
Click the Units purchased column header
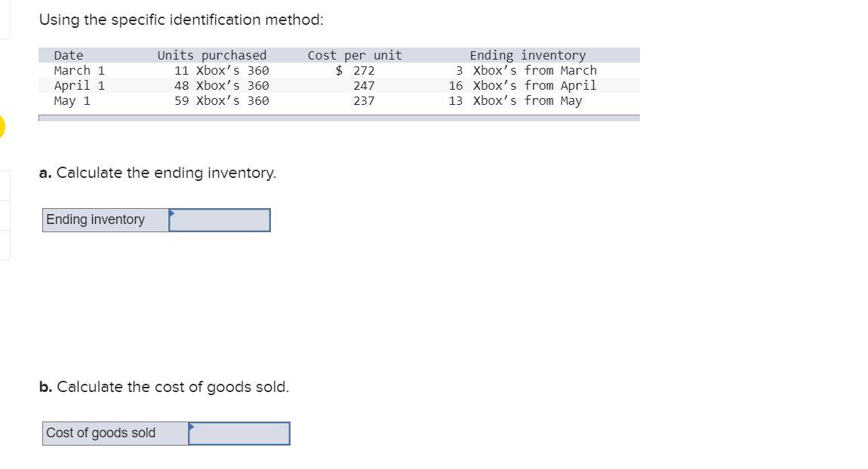tap(212, 55)
